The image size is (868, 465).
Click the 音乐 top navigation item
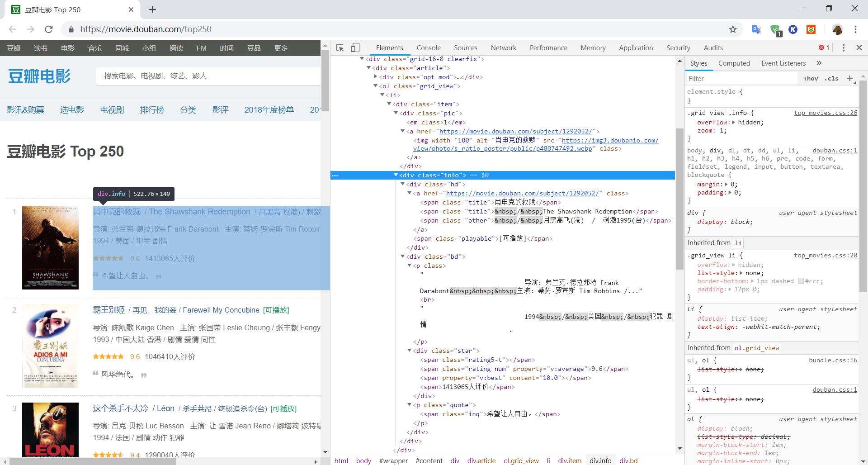click(95, 48)
